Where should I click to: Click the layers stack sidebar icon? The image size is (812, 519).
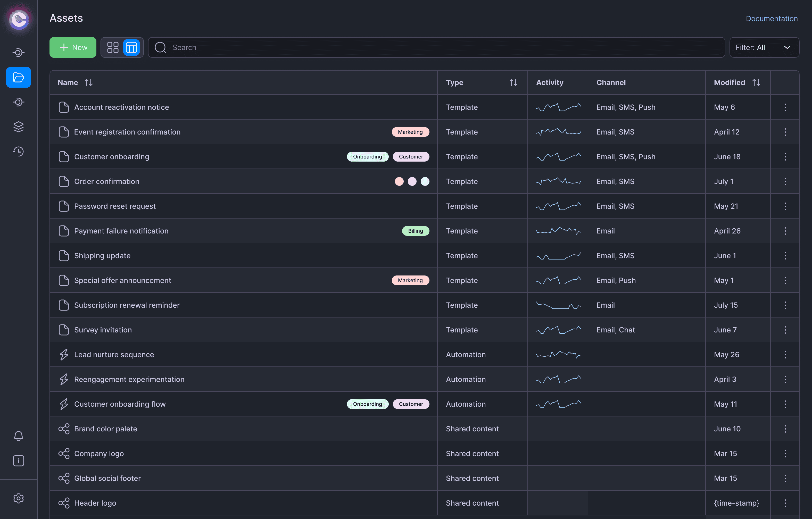click(19, 127)
